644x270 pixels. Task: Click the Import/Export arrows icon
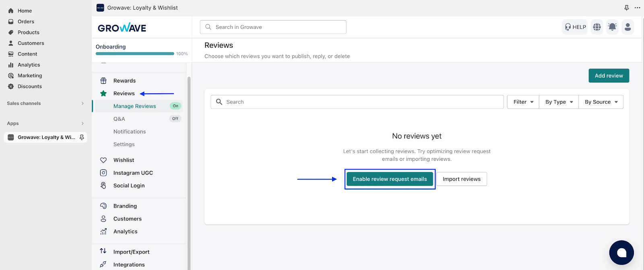(x=103, y=251)
